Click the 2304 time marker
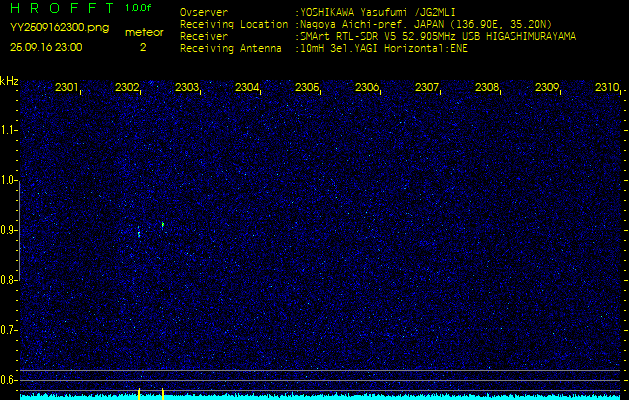The image size is (629, 400). click(x=247, y=87)
